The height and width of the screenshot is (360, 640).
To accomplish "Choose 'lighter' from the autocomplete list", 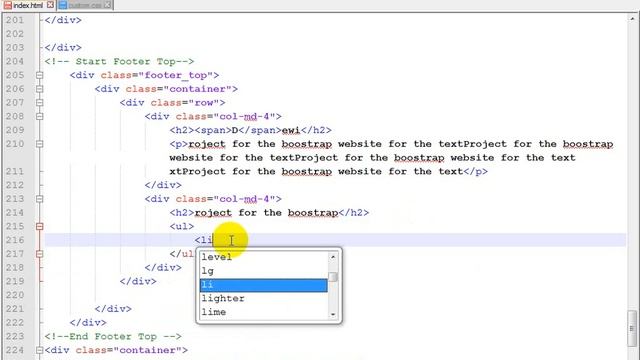I will tap(264, 298).
